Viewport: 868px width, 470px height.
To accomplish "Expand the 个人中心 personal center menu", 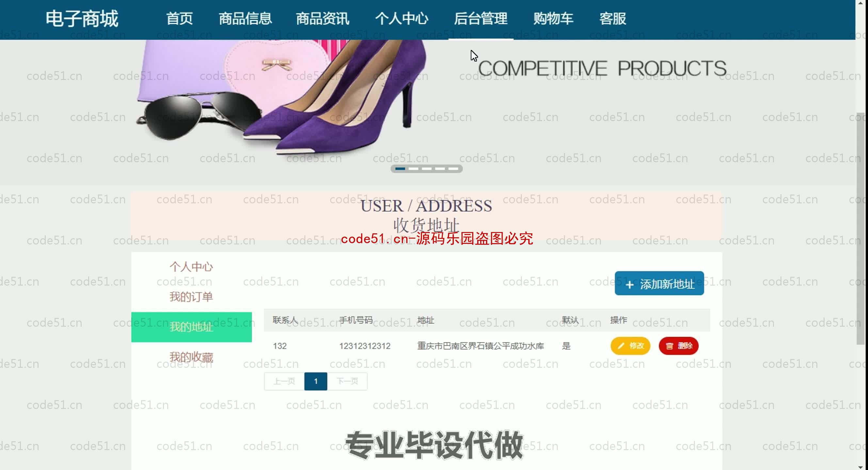I will [x=401, y=19].
